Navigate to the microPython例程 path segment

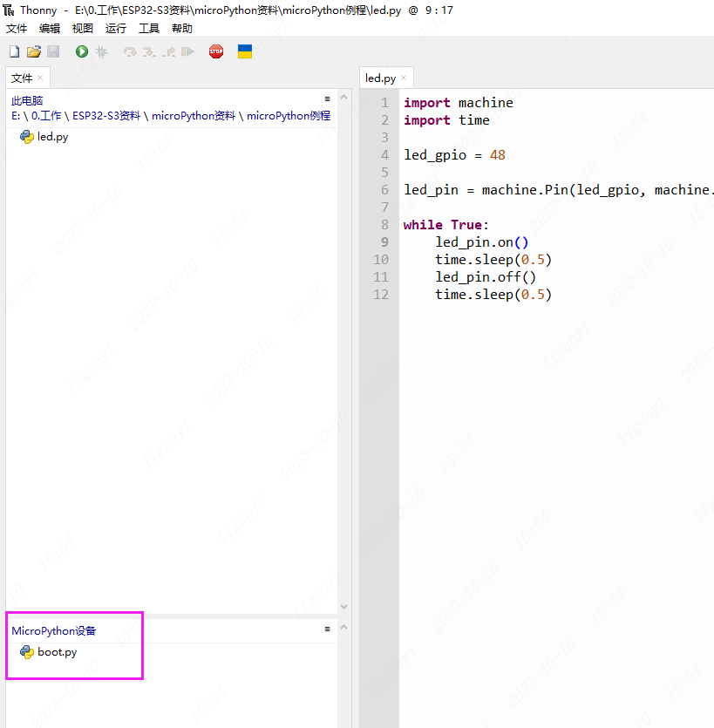[289, 116]
